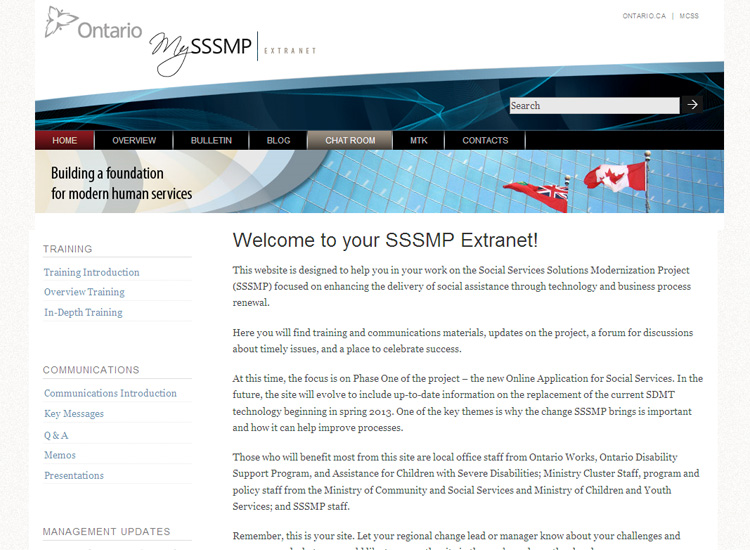Open Key Messages sidebar link
The image size is (750, 550).
pyautogui.click(x=74, y=414)
